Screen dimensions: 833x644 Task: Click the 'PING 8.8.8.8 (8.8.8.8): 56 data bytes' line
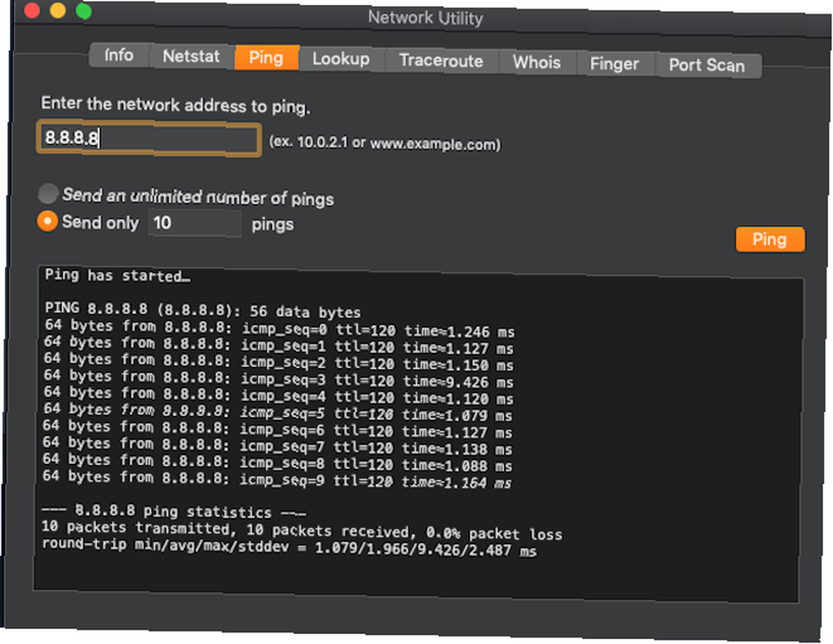click(202, 310)
